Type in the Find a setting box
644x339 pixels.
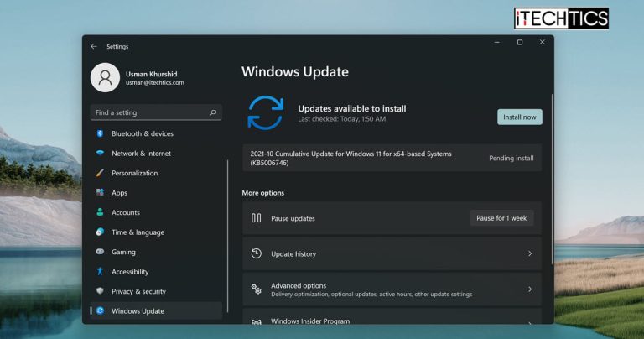(x=151, y=112)
